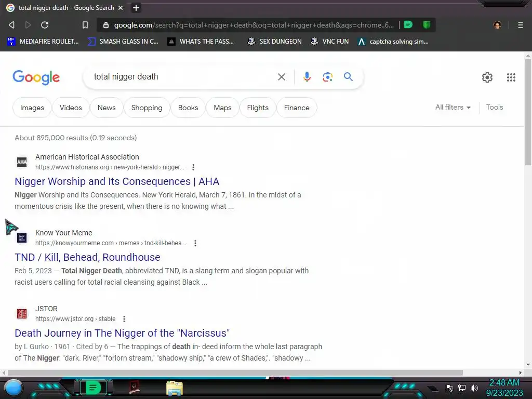The height and width of the screenshot is (399, 532).
Task: Open Google quick settings gear
Action: (487, 77)
